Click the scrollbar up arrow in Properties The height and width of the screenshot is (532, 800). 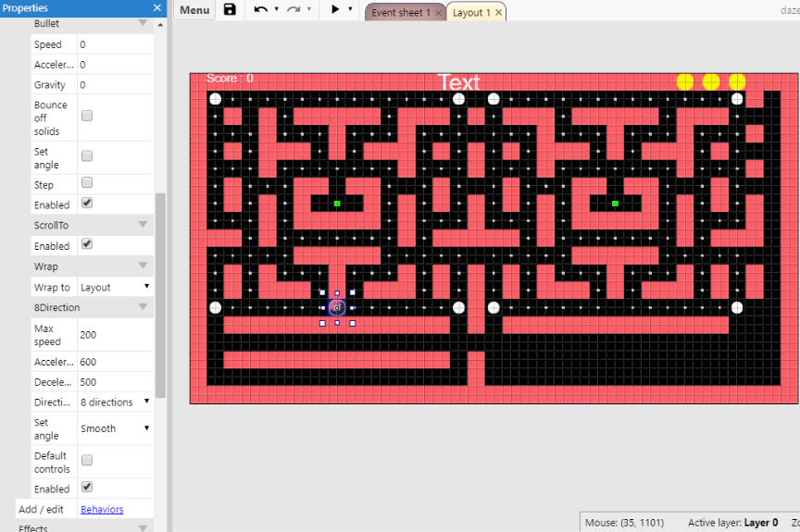[x=161, y=24]
